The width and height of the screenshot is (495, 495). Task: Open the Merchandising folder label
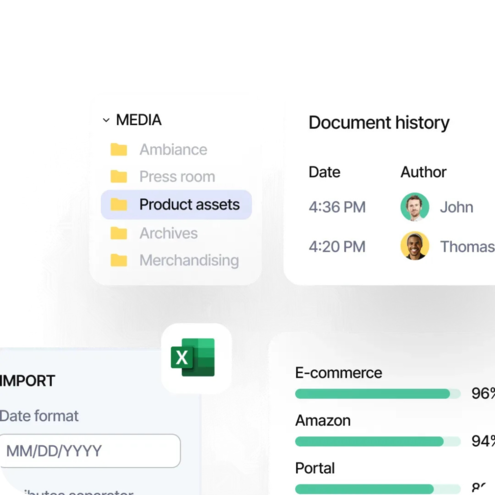[x=189, y=260]
